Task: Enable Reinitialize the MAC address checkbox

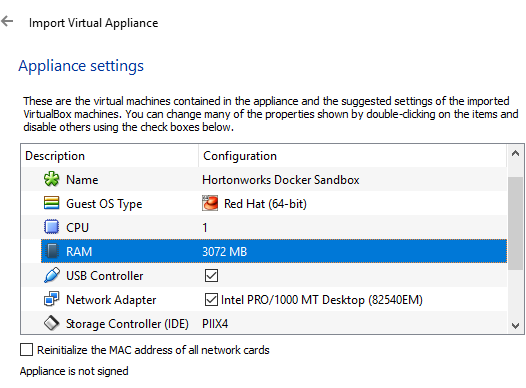Action: click(x=27, y=349)
